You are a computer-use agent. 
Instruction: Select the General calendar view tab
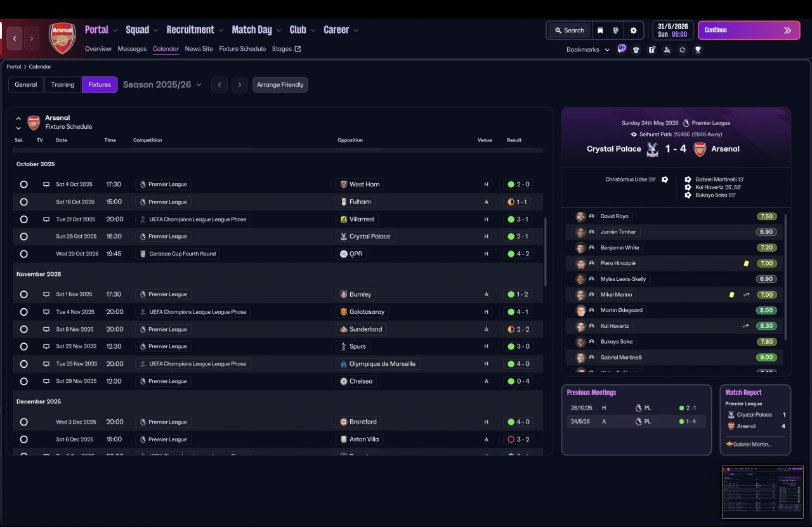[26, 84]
